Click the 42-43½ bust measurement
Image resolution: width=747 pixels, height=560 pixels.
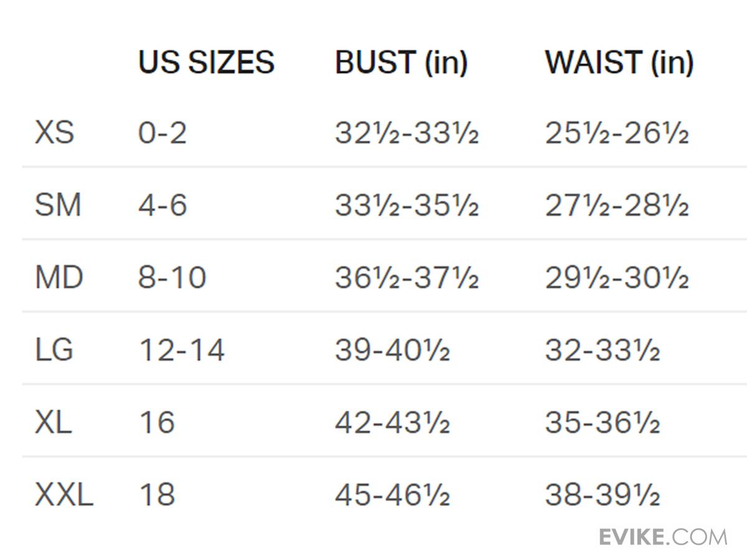coord(392,422)
